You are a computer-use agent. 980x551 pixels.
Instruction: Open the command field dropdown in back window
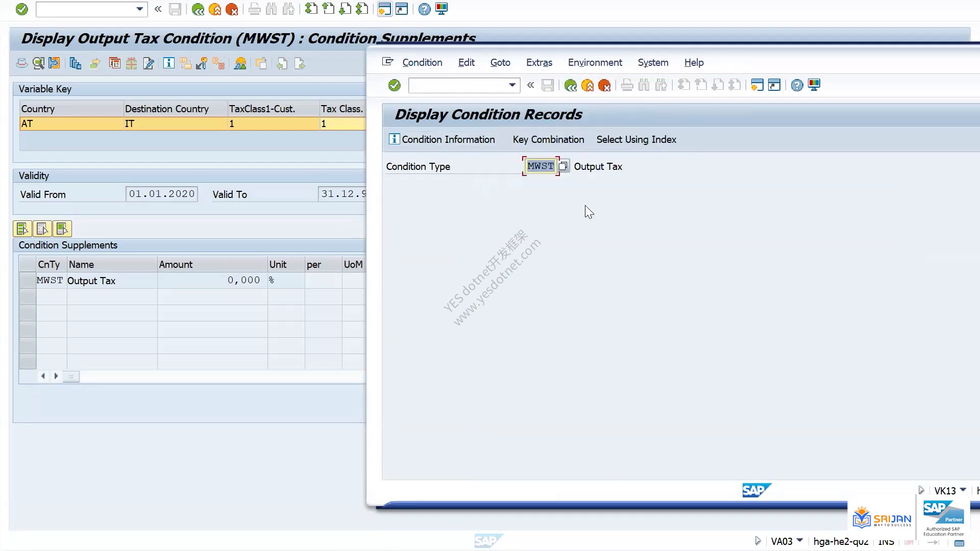pyautogui.click(x=139, y=9)
